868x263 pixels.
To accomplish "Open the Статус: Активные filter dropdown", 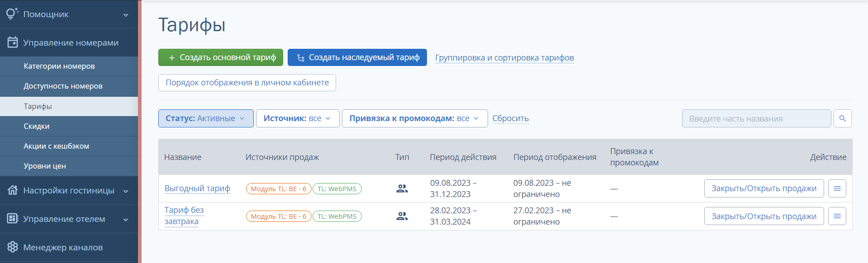I will pos(206,118).
